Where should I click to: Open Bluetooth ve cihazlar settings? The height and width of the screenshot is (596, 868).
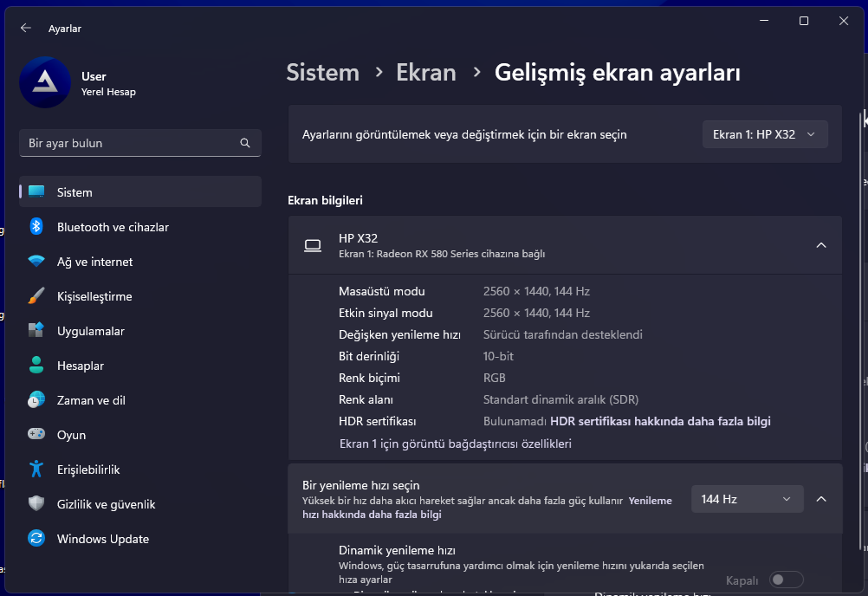coord(140,227)
